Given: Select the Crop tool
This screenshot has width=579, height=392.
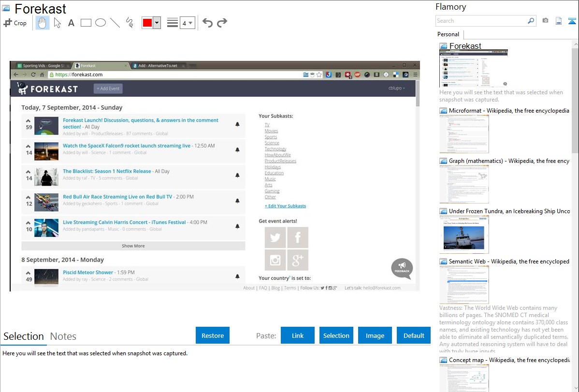Looking at the screenshot, I should [x=15, y=23].
